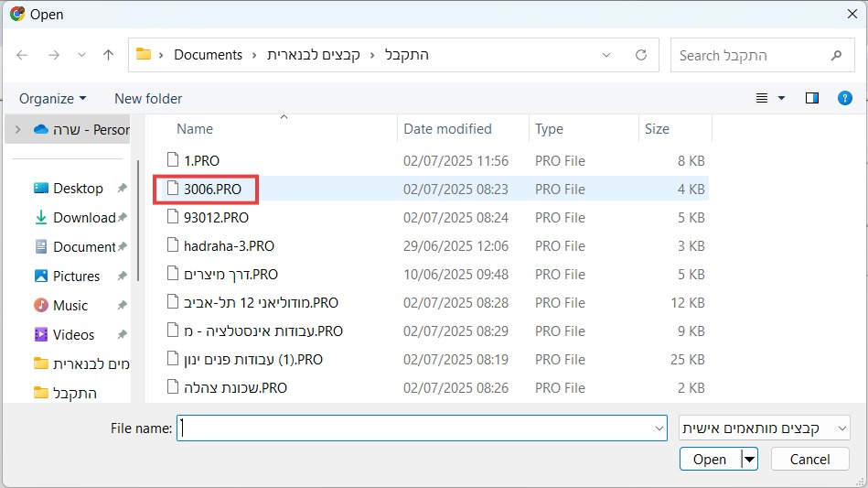Click the Up one level arrow

click(109, 55)
